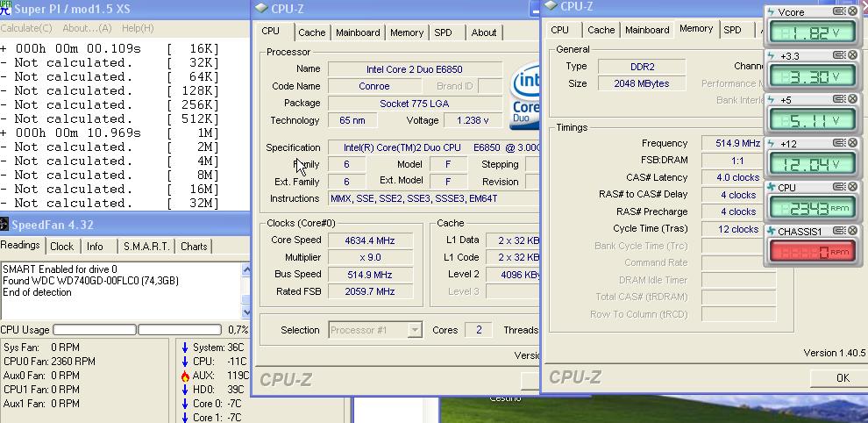The height and width of the screenshot is (423, 868).
Task: Click Multiplier x 9.0 field
Action: click(x=370, y=258)
